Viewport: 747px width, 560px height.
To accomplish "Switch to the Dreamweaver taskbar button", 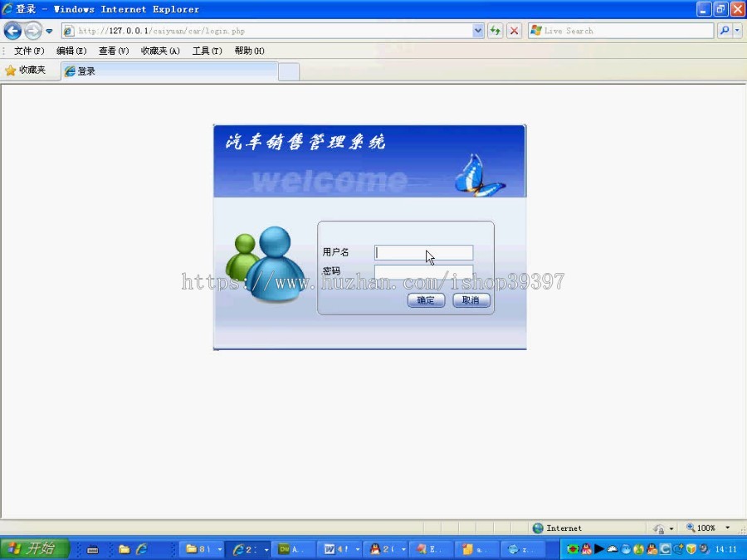I will pos(294,549).
